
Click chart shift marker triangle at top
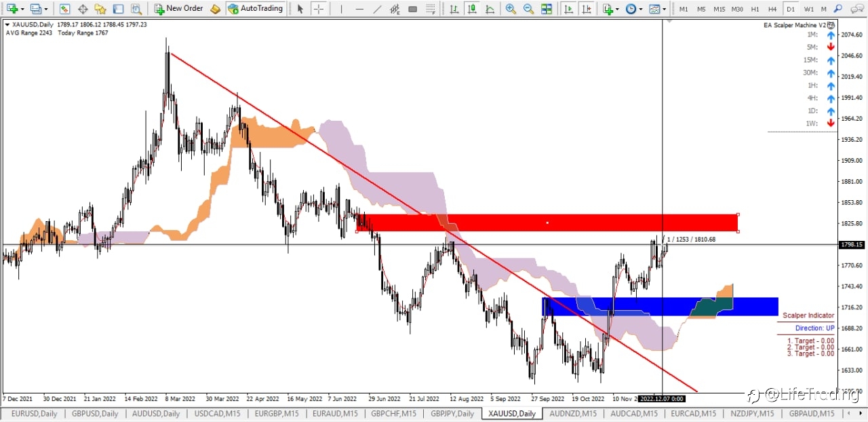[669, 22]
